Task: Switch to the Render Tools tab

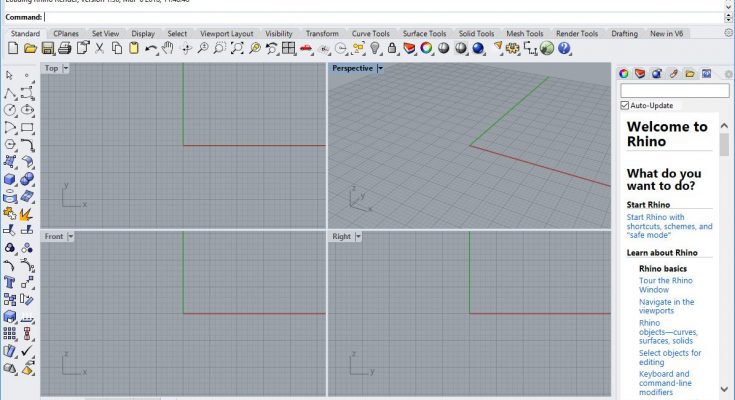Action: [577, 34]
